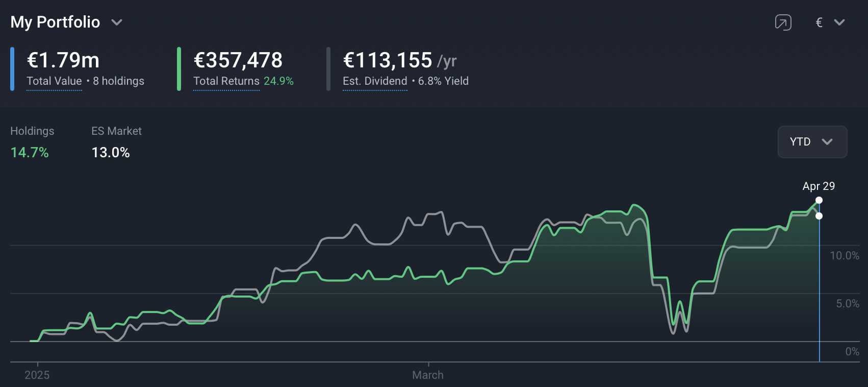The height and width of the screenshot is (387, 868).
Task: Open the euro currency dropdown
Action: [830, 22]
